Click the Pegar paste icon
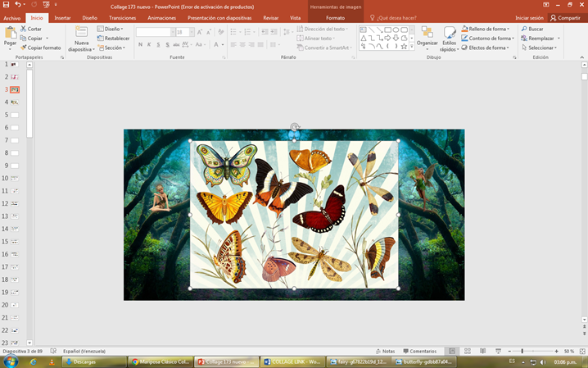Screen dimensions: 588x368 tap(11, 33)
